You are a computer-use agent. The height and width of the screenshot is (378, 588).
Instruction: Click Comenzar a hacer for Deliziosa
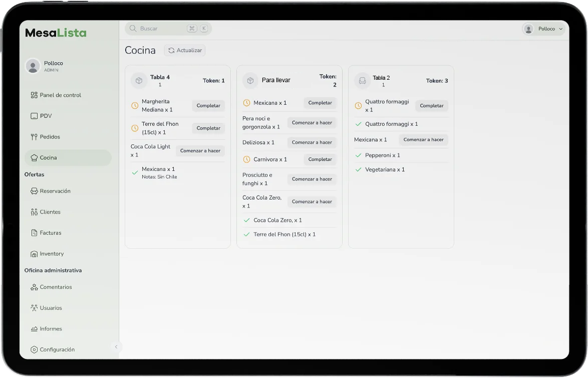click(x=312, y=142)
